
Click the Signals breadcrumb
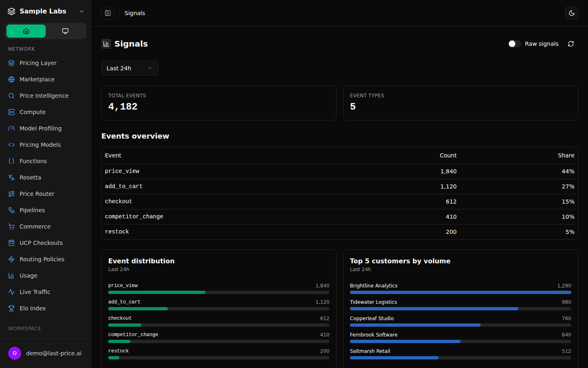(x=135, y=13)
